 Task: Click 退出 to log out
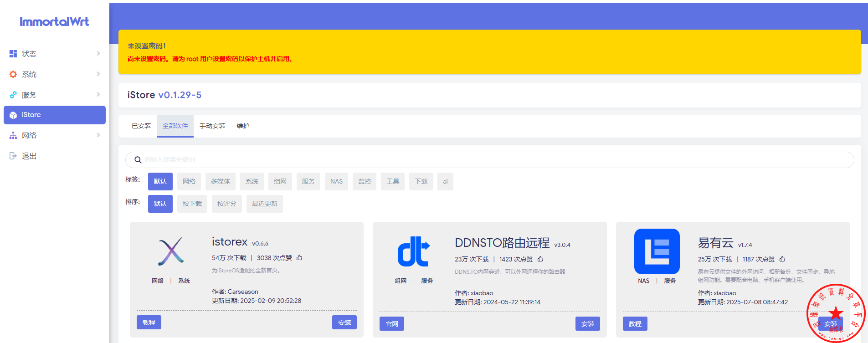pos(29,156)
